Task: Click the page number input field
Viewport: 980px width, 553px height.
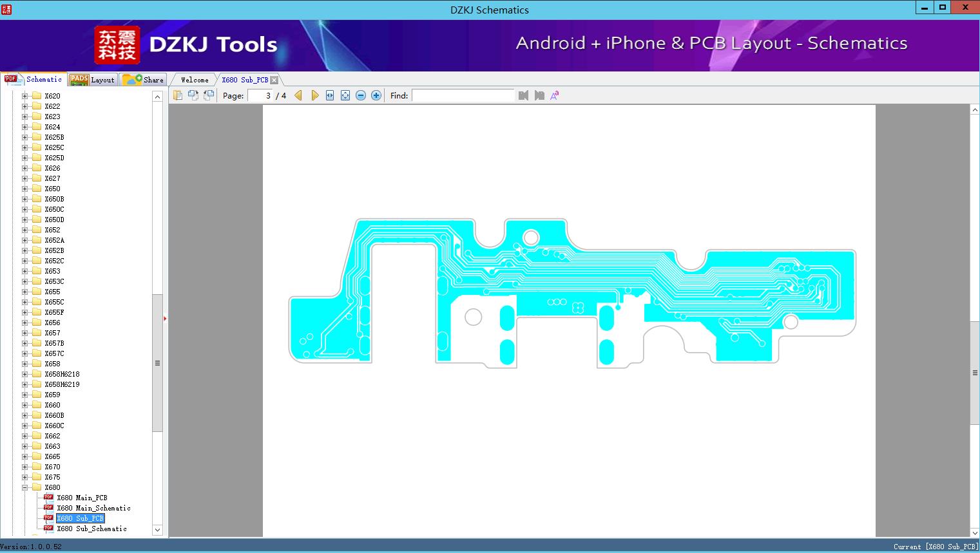Action: click(x=260, y=95)
